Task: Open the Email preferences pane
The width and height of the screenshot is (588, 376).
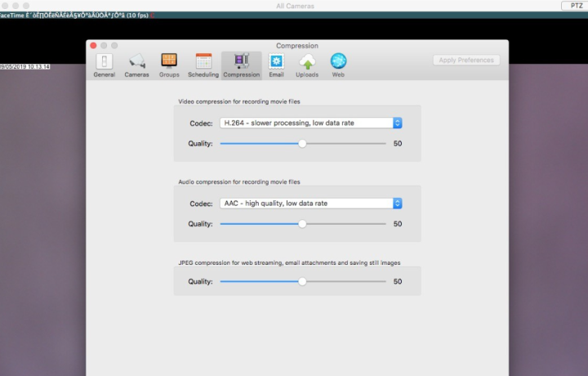Action: pyautogui.click(x=276, y=65)
